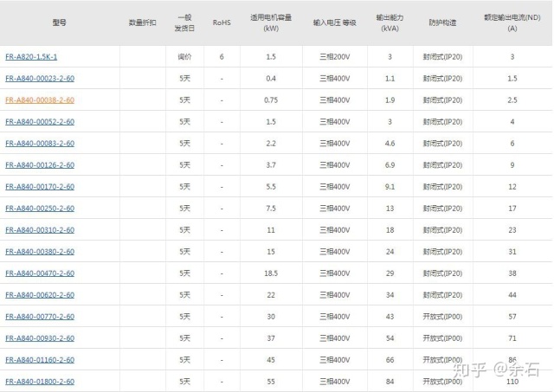Click the 三相200V voltage cell
This screenshot has width=554, height=392.
click(x=335, y=57)
